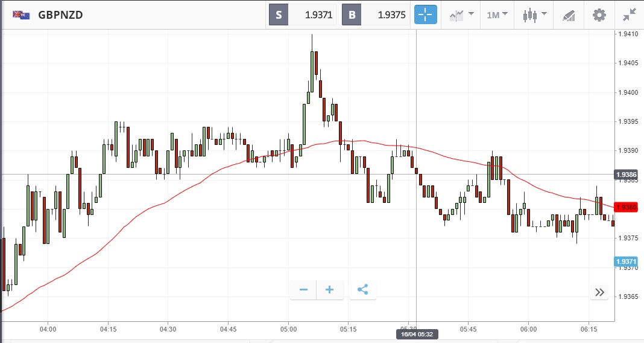Click the B buy button

coord(352,15)
